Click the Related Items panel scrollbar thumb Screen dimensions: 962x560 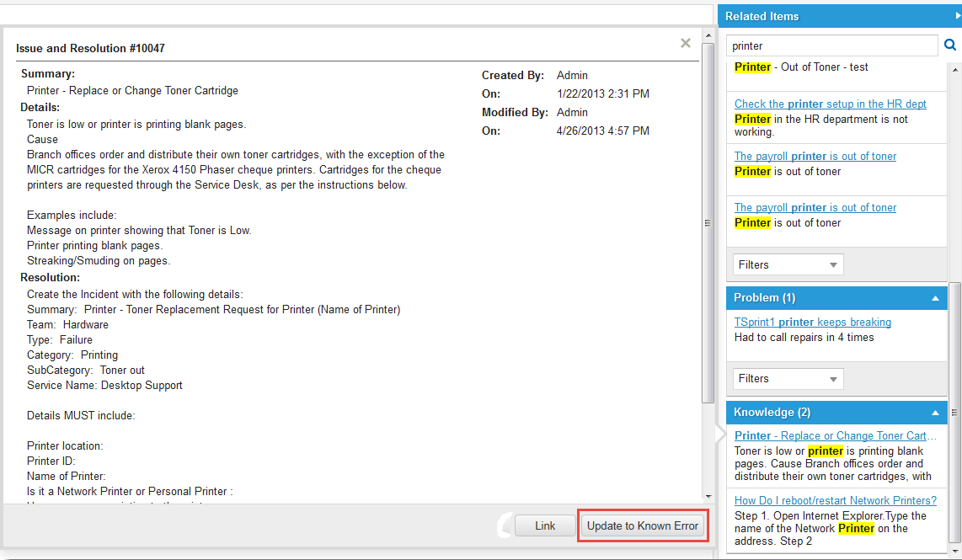point(954,413)
